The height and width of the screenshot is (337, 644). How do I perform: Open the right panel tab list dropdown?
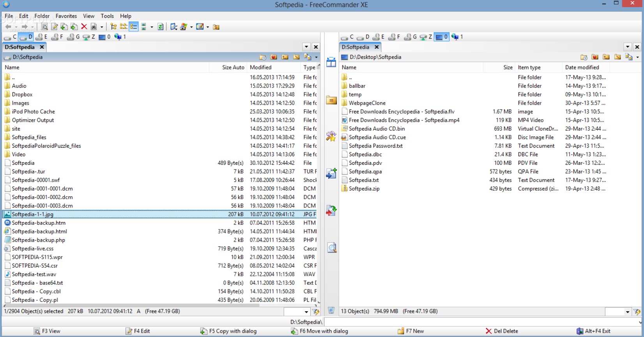pos(628,47)
